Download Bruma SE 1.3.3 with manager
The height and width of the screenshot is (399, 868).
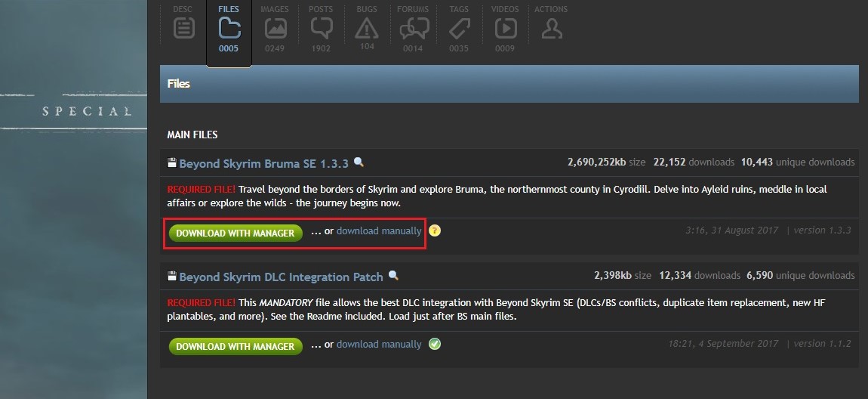[235, 233]
